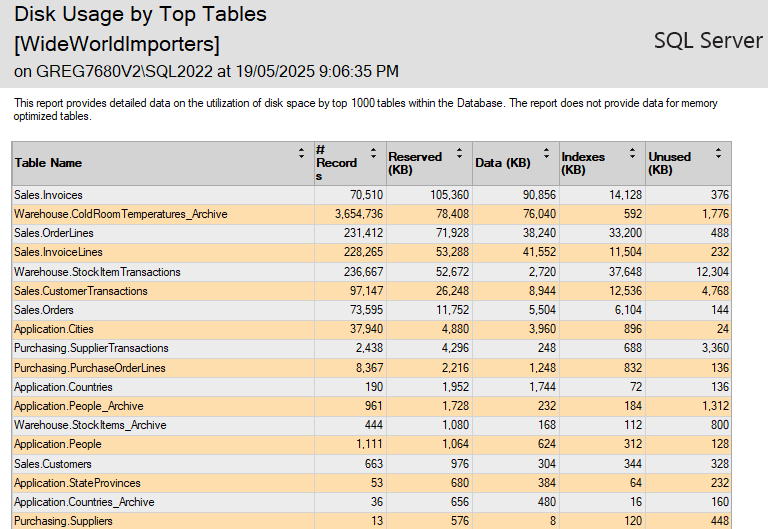Select the Purchasing.Suppliers table name

[63, 521]
